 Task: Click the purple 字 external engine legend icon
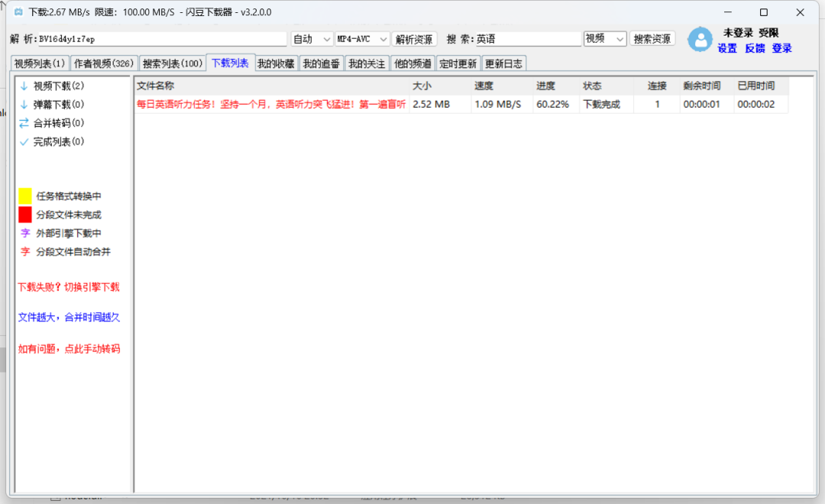(24, 233)
